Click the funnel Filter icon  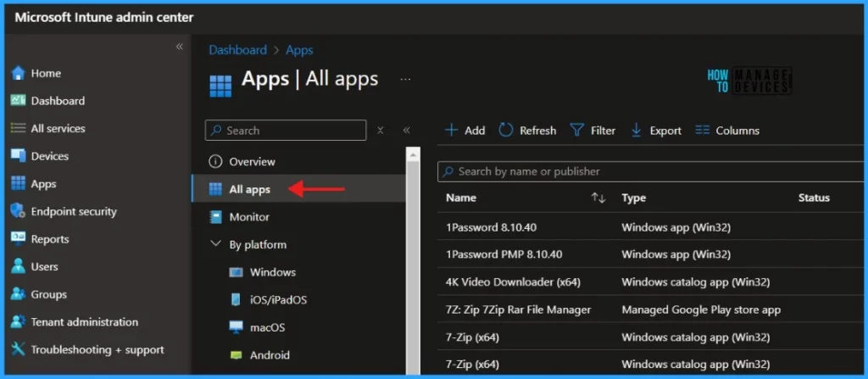point(576,131)
